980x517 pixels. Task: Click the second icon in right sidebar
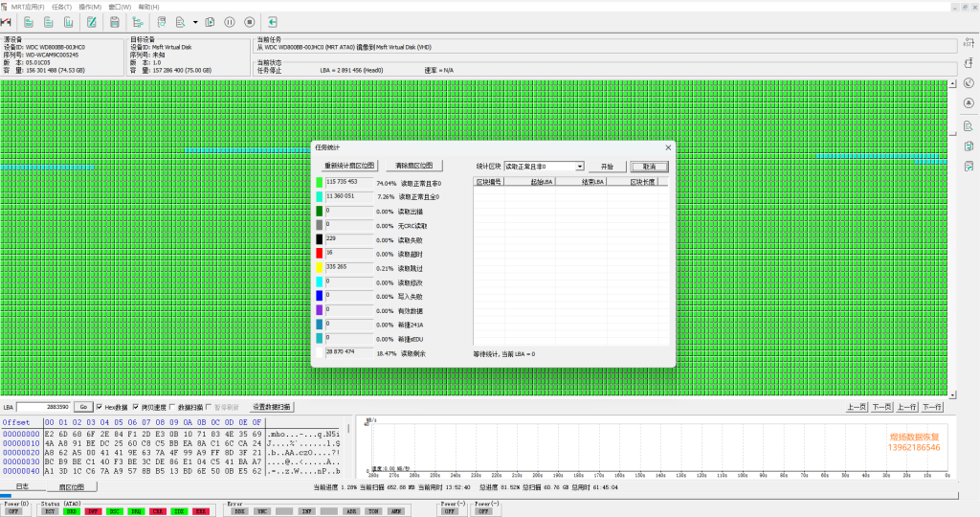[969, 63]
